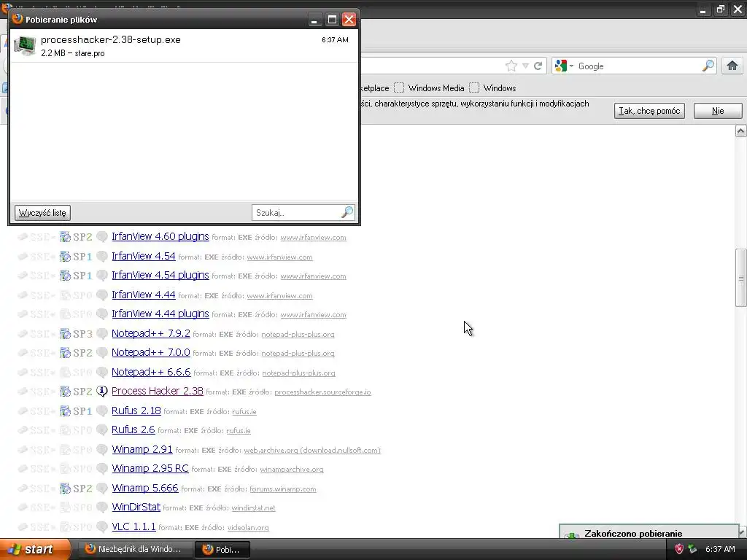Open the Windows start menu
Image resolution: width=747 pixels, height=560 pixels.
tap(34, 549)
